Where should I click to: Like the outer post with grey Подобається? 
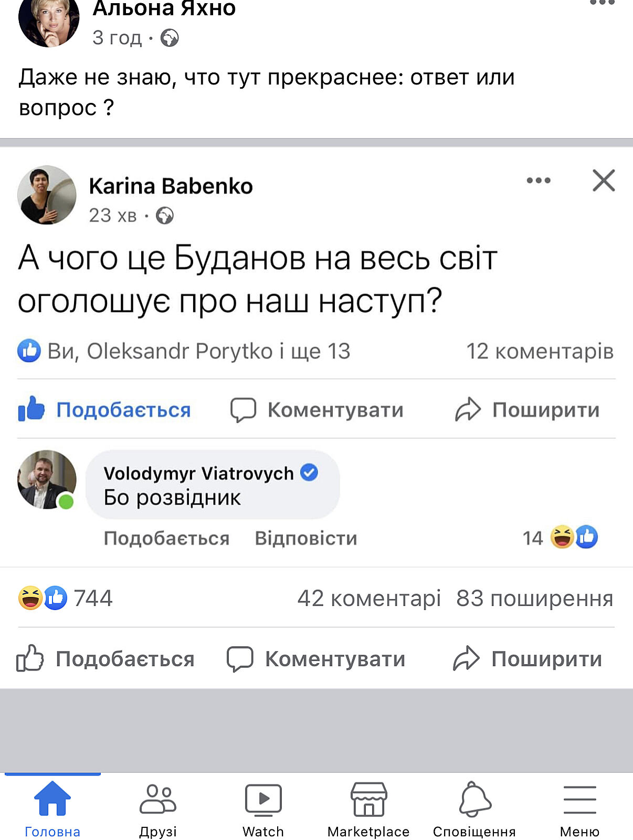point(106,659)
